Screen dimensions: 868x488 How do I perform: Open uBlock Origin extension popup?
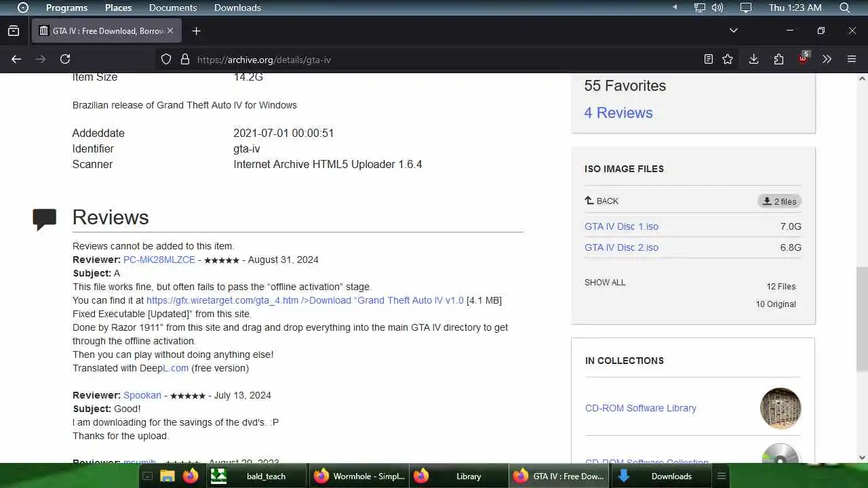click(x=804, y=58)
